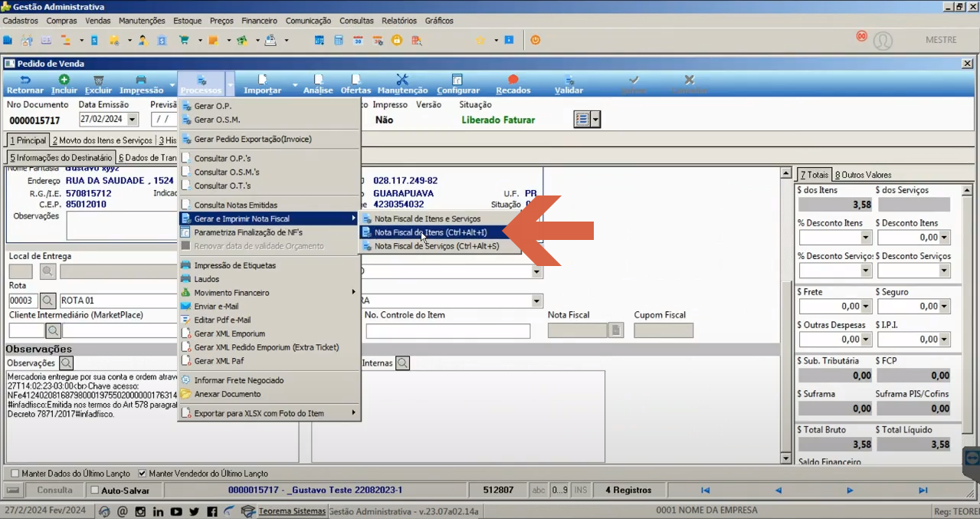
Task: Open the Manutenção tools icon
Action: [x=402, y=80]
